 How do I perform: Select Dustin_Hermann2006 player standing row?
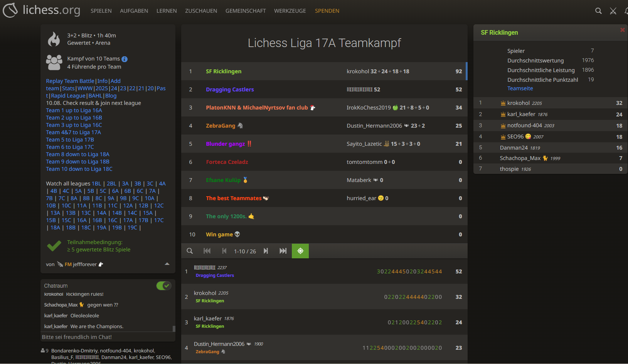tap(324, 348)
